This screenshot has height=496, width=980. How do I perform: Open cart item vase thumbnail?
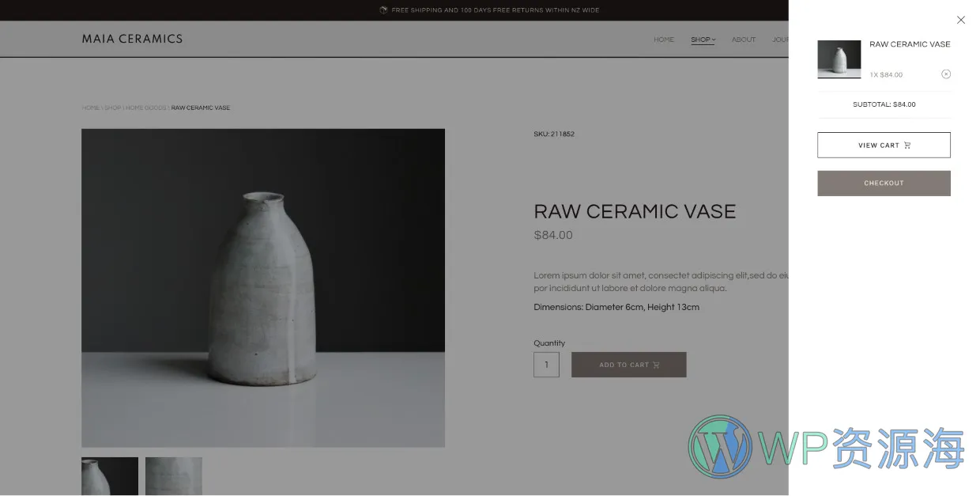coord(839,59)
